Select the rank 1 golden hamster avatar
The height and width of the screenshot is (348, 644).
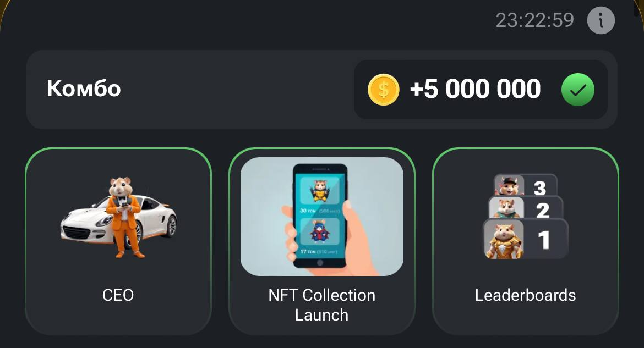pyautogui.click(x=504, y=240)
